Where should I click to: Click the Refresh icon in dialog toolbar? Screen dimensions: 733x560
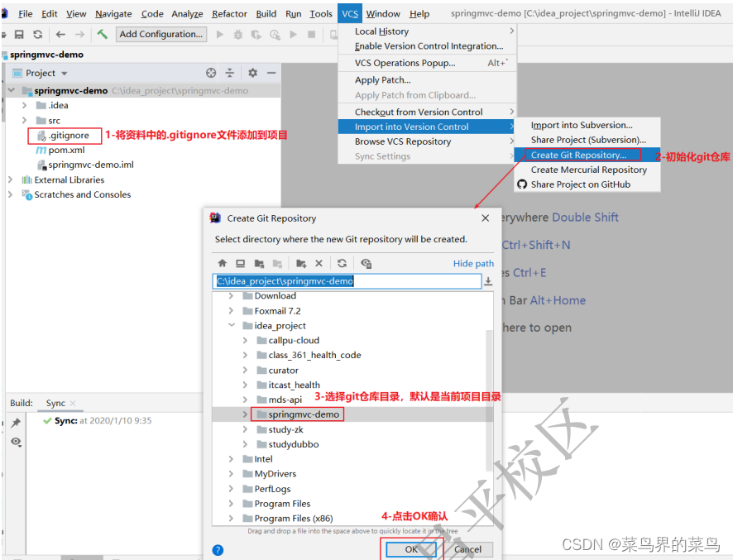coord(343,263)
